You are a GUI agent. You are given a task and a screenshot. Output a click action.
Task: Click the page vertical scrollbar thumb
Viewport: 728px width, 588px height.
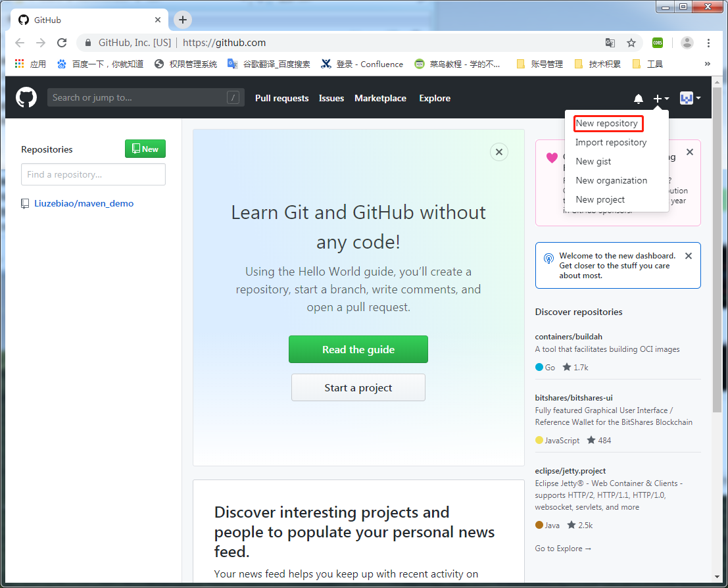717,249
